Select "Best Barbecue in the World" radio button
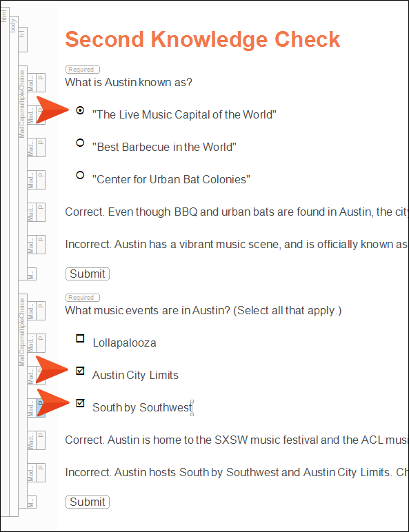 click(80, 143)
